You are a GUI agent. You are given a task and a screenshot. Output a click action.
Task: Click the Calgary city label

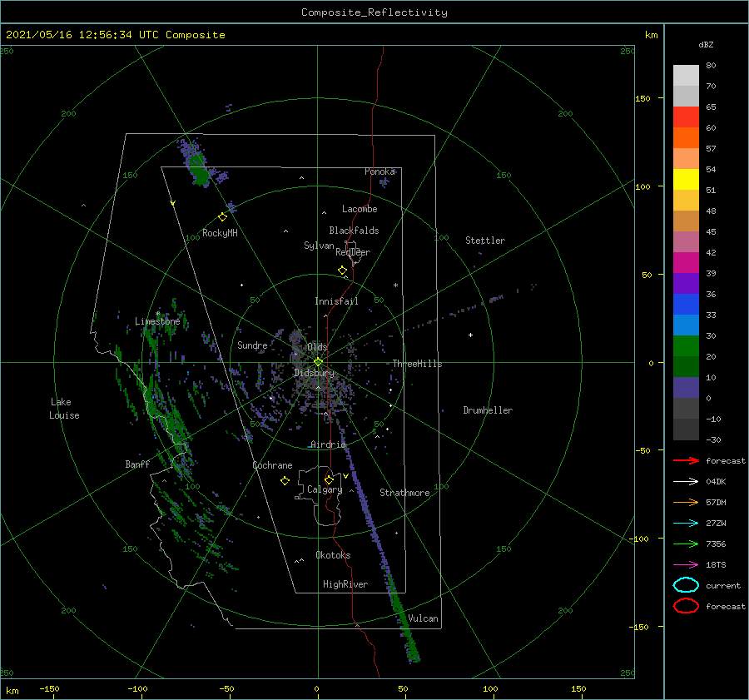325,489
